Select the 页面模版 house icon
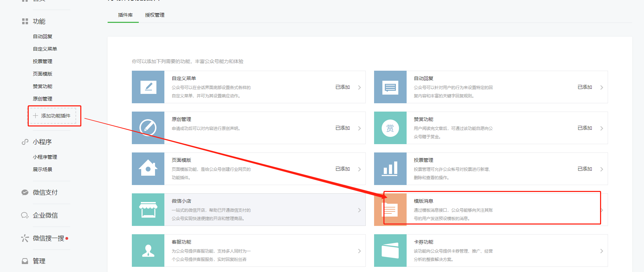This screenshot has width=644, height=272. (x=148, y=169)
